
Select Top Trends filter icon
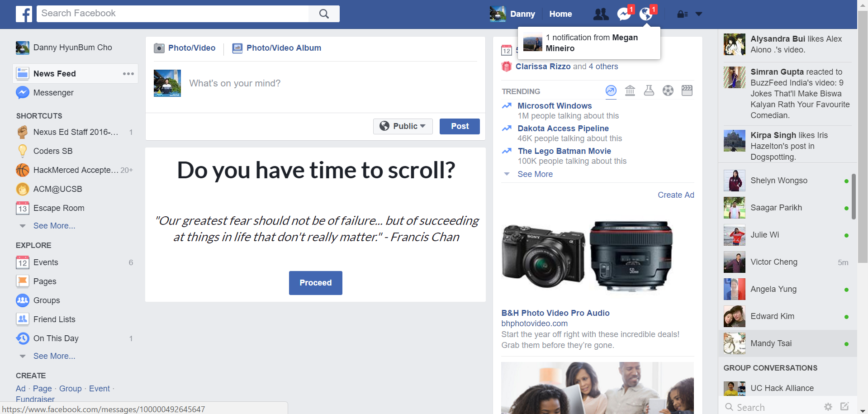coord(611,91)
